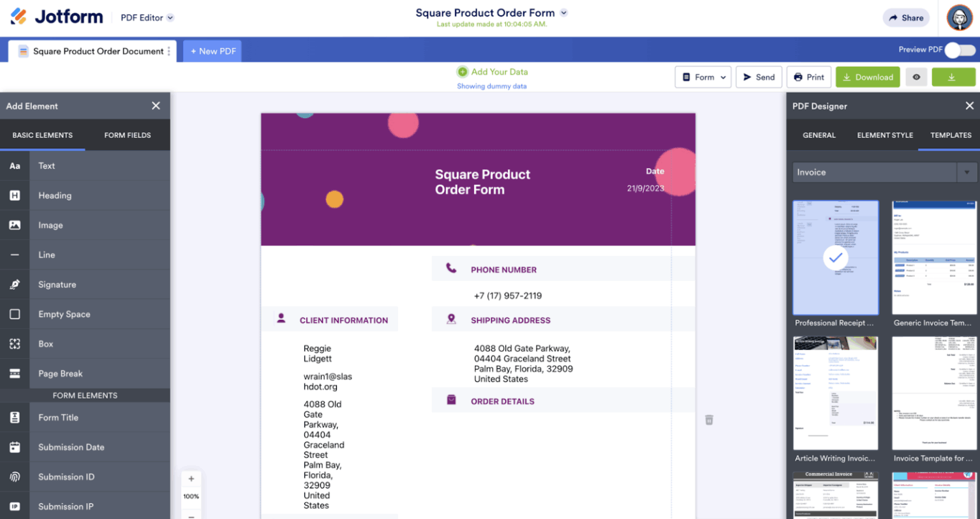The width and height of the screenshot is (980, 519).
Task: Insert an Image element
Action: tap(50, 225)
